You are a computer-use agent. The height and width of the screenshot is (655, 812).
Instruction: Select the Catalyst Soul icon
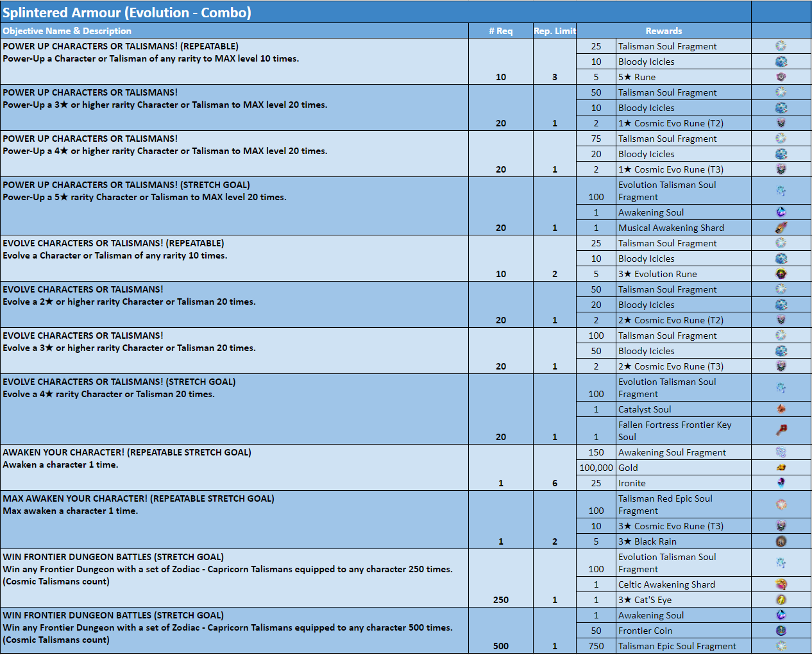[781, 409]
